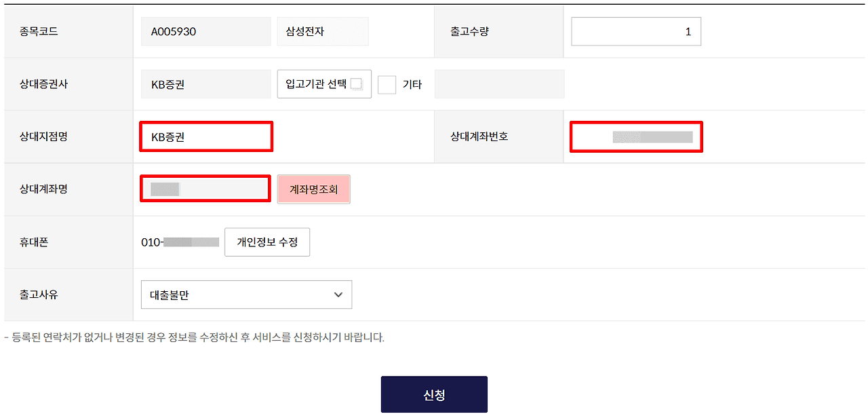Click the 상대지점명 input containing KB증권

click(206, 136)
